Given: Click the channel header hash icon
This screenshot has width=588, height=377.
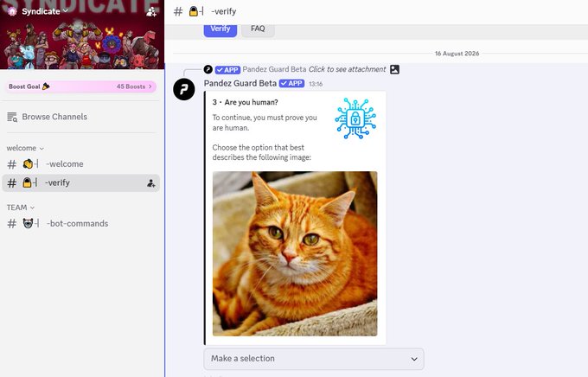Looking at the screenshot, I should point(178,11).
